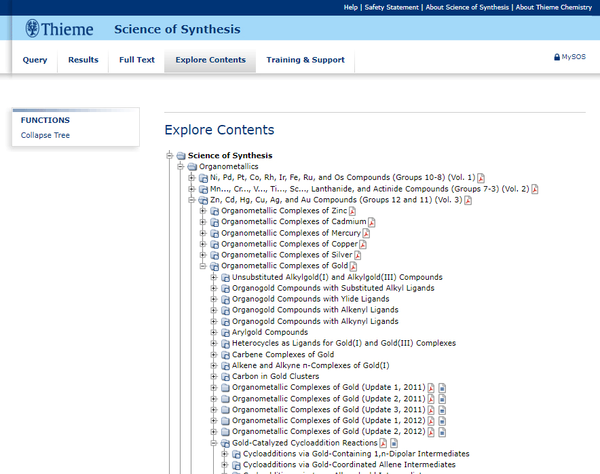
Task: Select Organogold Compounds with Ylide Ligands
Action: (x=311, y=299)
